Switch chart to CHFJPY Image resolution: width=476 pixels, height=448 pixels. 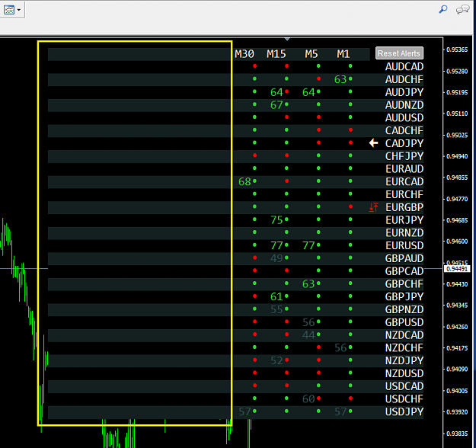point(404,156)
